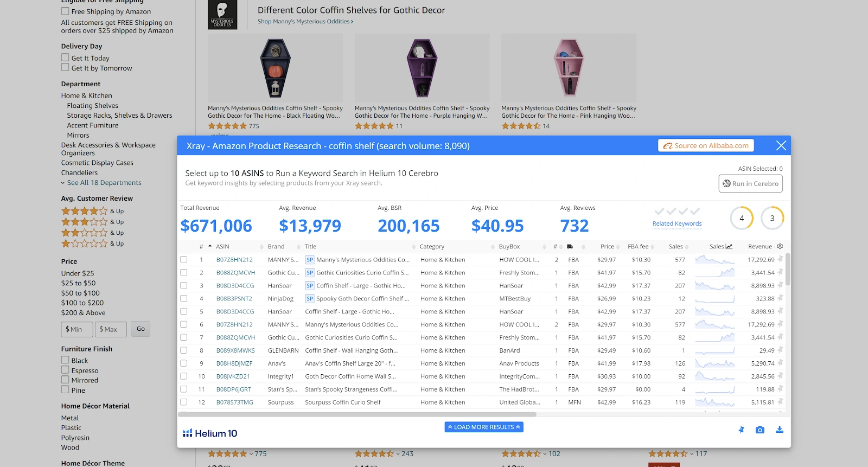
Task: Enable the Black furniture finish checkbox
Action: click(x=65, y=360)
